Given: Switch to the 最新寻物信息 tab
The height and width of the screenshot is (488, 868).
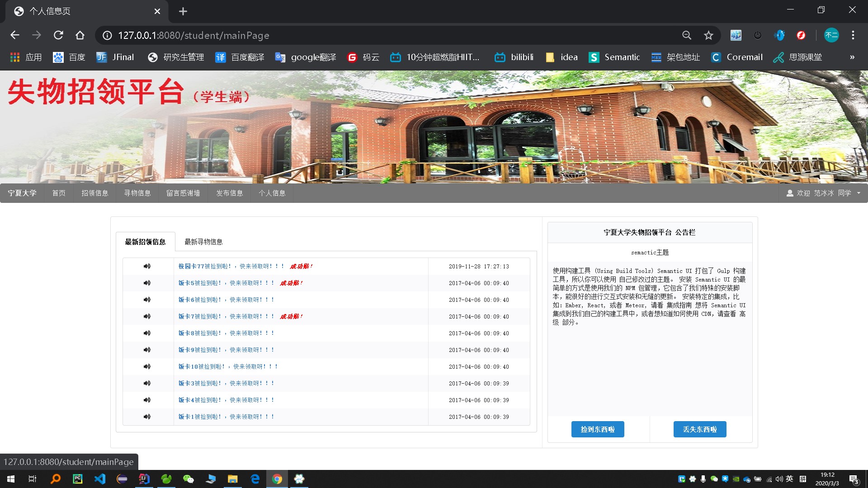Looking at the screenshot, I should point(203,242).
